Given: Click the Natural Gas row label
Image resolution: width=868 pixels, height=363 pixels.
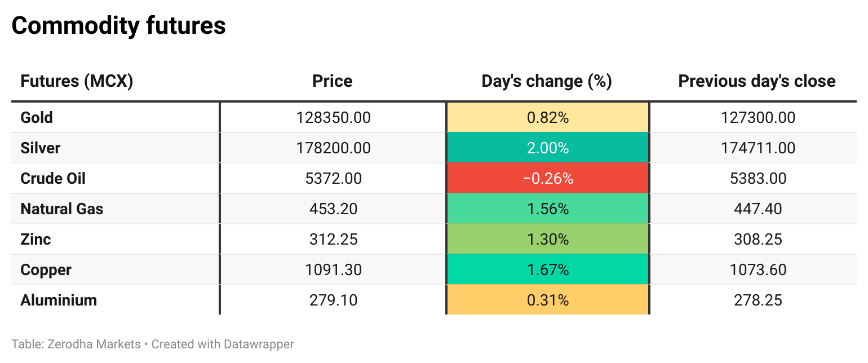Looking at the screenshot, I should (62, 209).
